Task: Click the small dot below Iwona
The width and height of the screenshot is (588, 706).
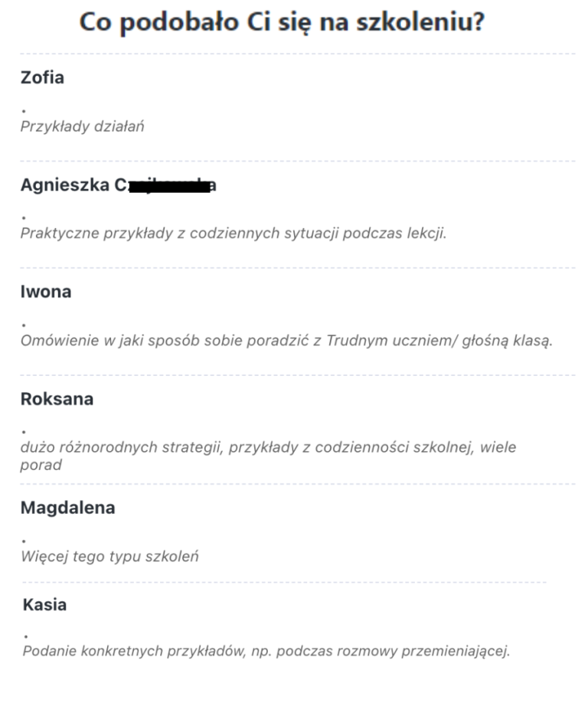Action: pyautogui.click(x=24, y=325)
